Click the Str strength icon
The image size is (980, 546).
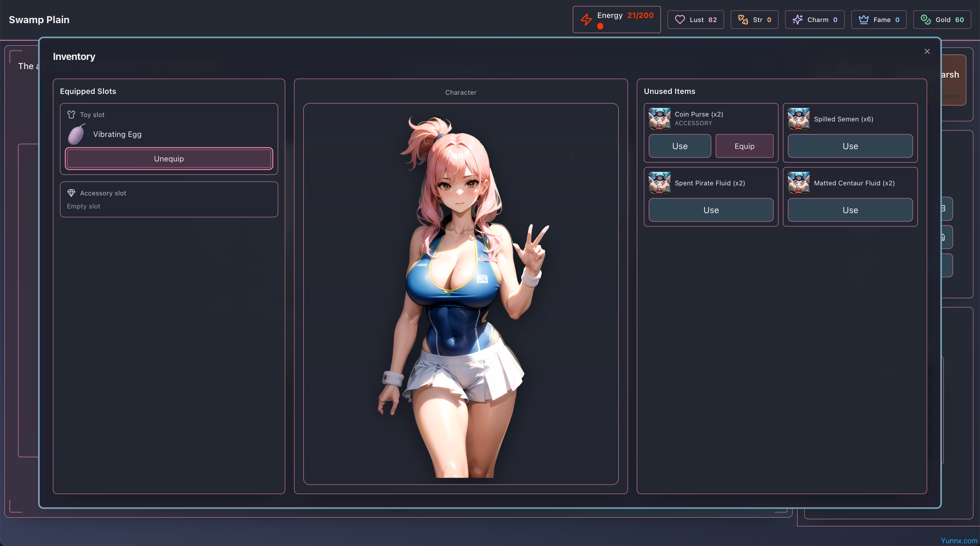[743, 20]
